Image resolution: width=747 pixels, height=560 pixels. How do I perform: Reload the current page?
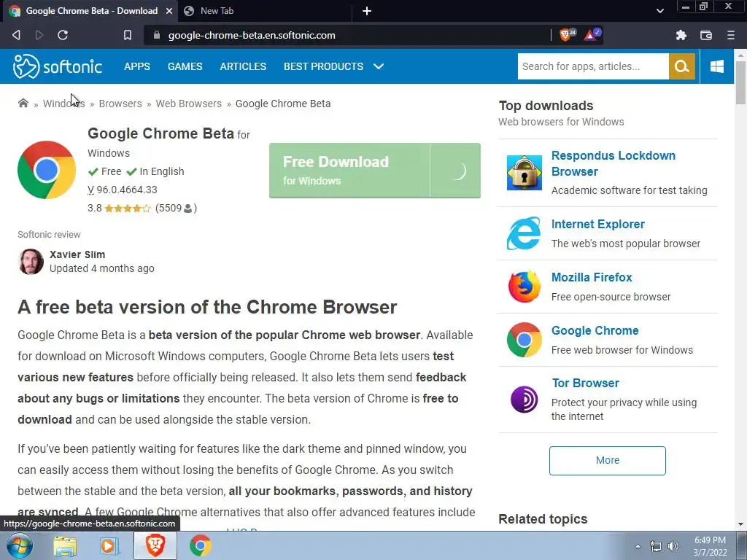click(63, 35)
